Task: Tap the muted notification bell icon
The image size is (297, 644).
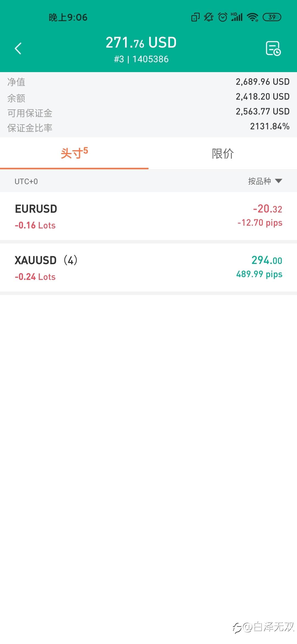Action: coord(209,17)
